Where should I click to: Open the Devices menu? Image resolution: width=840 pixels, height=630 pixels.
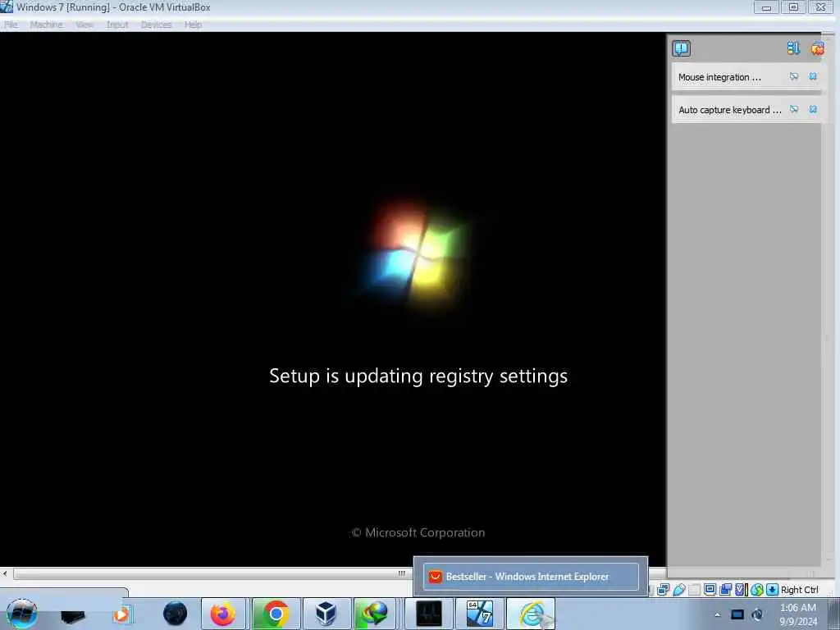(157, 25)
